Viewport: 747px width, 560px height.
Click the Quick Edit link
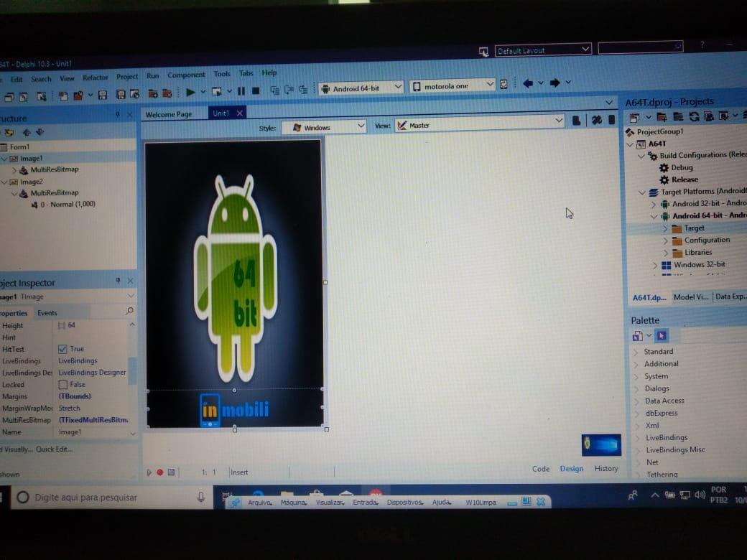click(55, 449)
